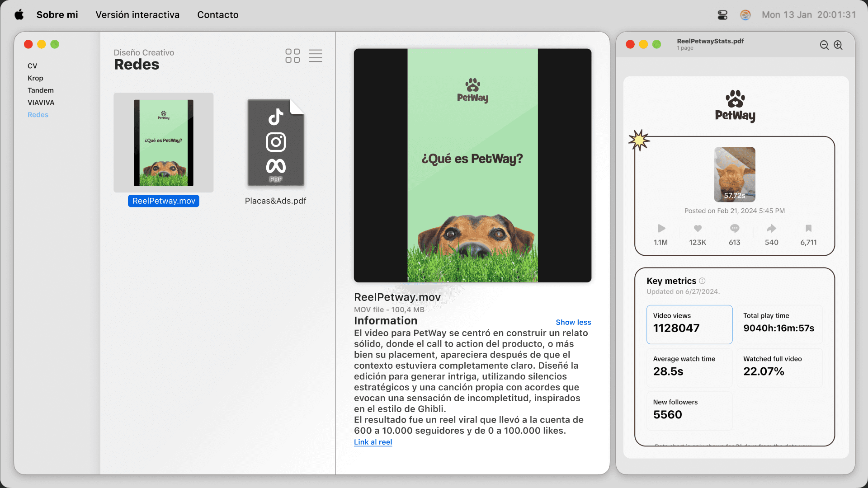Open the Versión interactiva menu
The image size is (868, 488).
coord(137,15)
